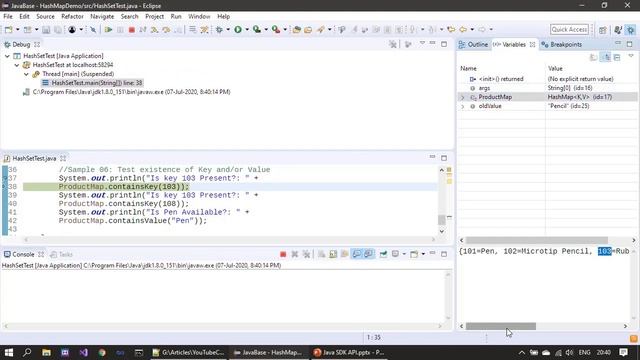Open Windows Start button

click(9, 352)
